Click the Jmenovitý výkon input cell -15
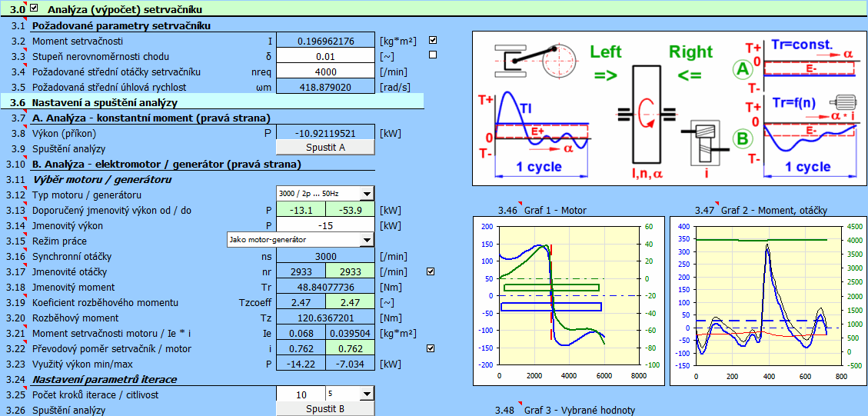Screen dimensions: 868x416 [x=325, y=225]
